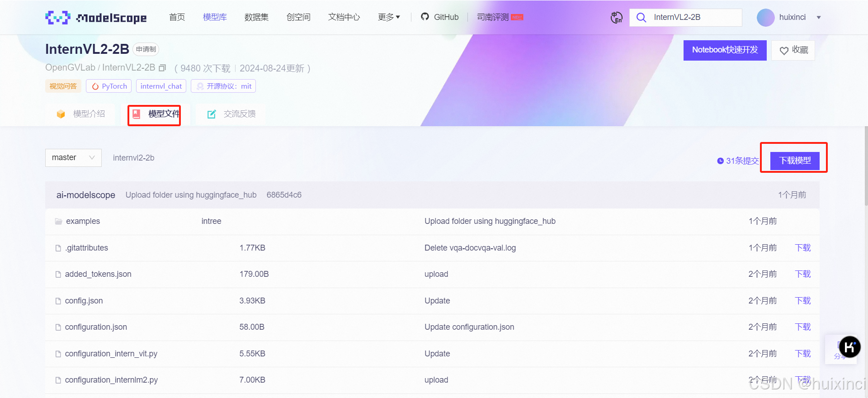Focus the search field containing InternVL2-2B
Image resolution: width=868 pixels, height=398 pixels.
pos(686,17)
